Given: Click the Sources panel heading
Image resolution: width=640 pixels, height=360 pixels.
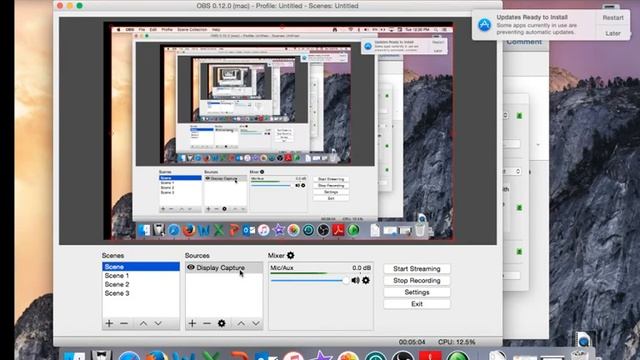Looking at the screenshot, I should pos(197,256).
